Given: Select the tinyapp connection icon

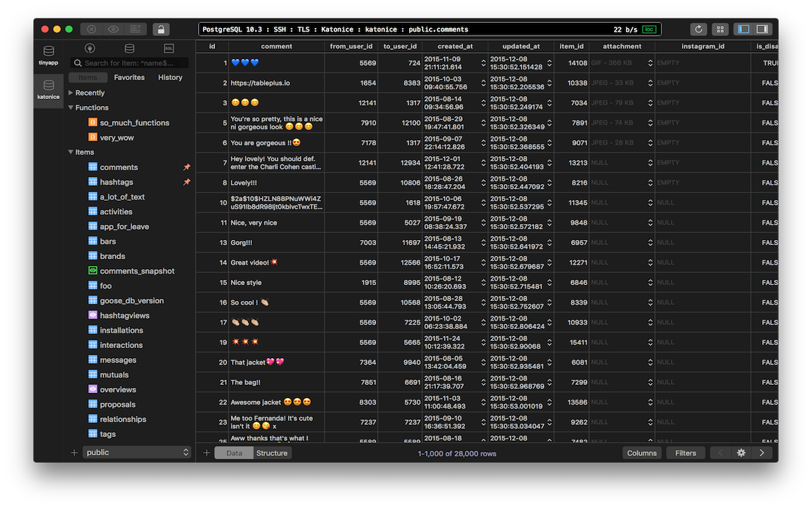Looking at the screenshot, I should (48, 55).
